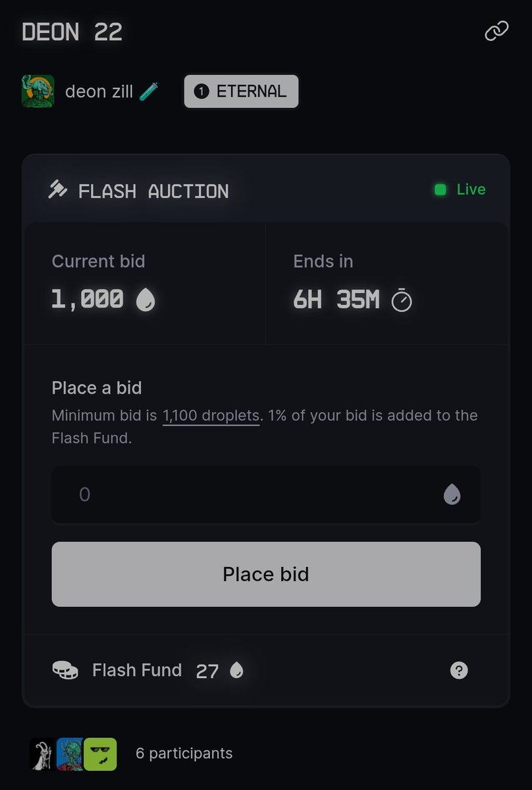This screenshot has width=532, height=790.
Task: View the second participant's blue avatar
Action: tap(70, 754)
